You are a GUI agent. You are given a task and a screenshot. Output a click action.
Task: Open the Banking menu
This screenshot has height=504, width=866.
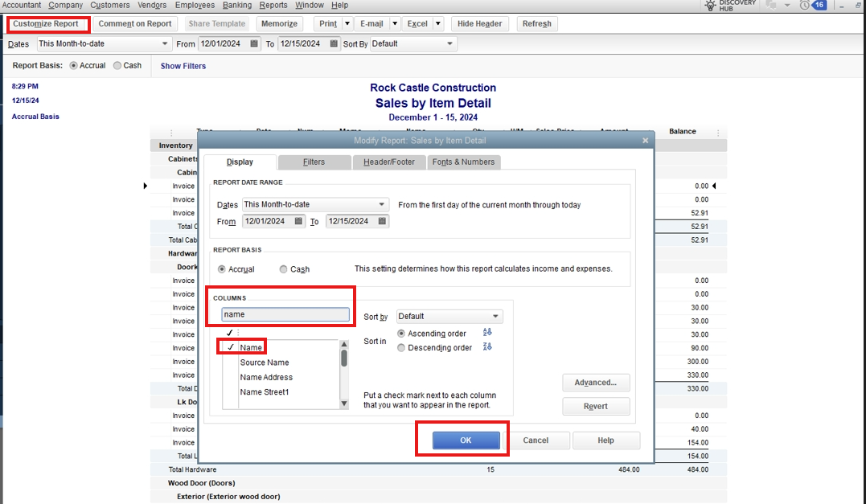(237, 5)
